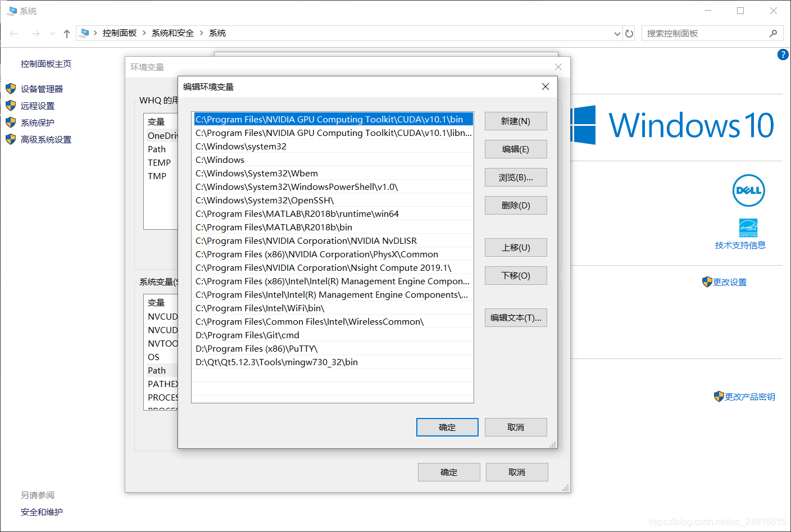Open 控制面板主页 link
Viewport: 791px width, 532px height.
tap(46, 64)
